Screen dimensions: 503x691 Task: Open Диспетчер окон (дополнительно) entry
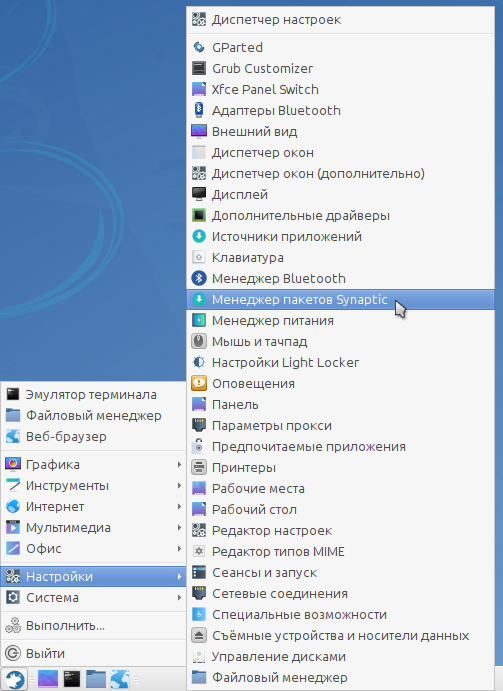[x=340, y=174]
